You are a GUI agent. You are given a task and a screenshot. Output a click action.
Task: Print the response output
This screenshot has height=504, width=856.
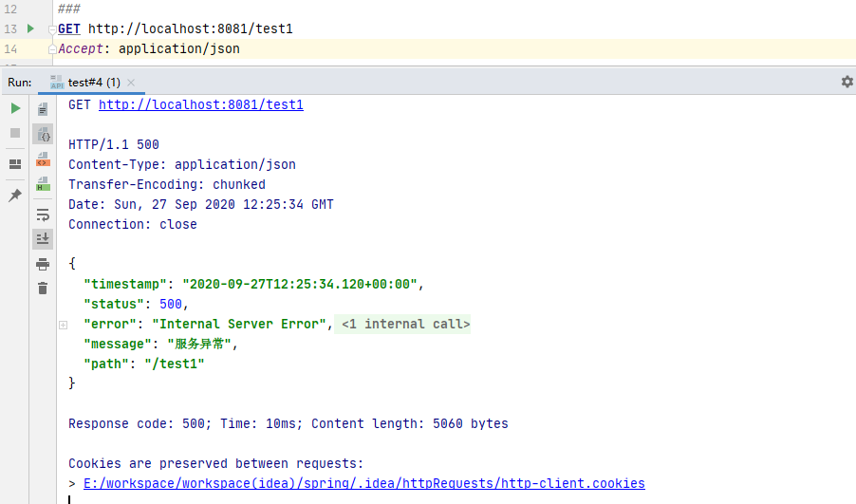(43, 264)
